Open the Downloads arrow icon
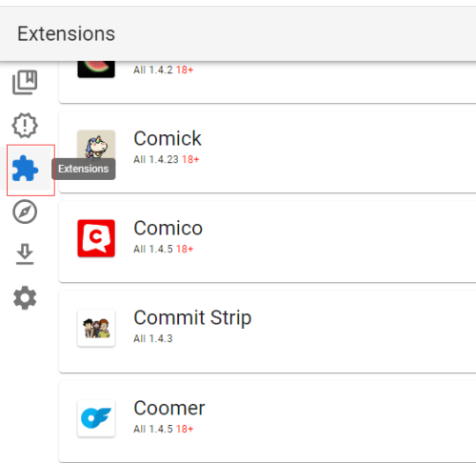This screenshot has height=463, width=476. 25,254
